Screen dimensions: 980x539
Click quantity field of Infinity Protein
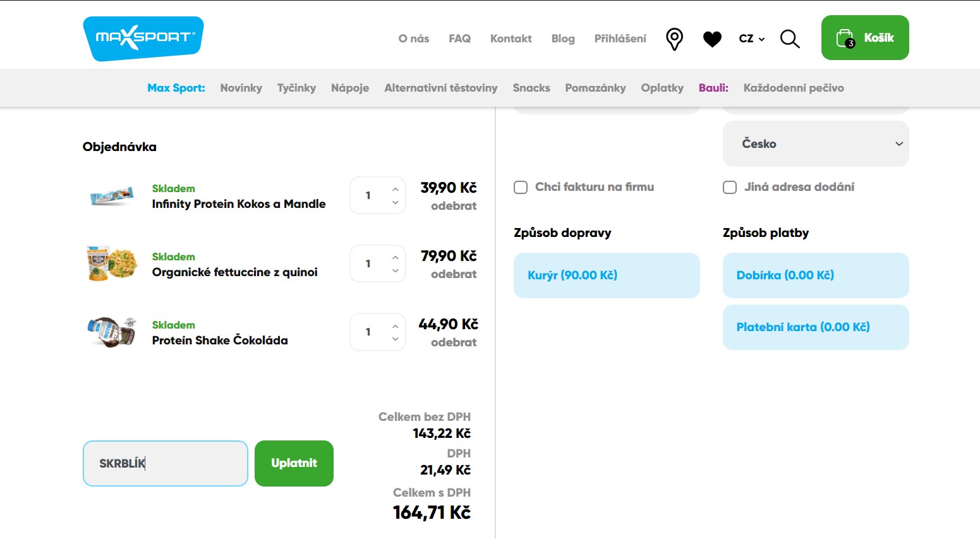(x=368, y=195)
